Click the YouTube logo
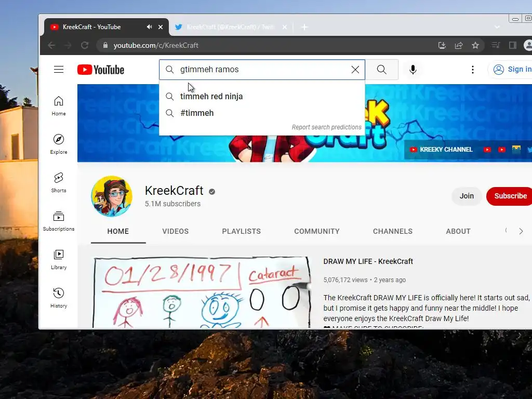This screenshot has height=399, width=532. [x=101, y=70]
